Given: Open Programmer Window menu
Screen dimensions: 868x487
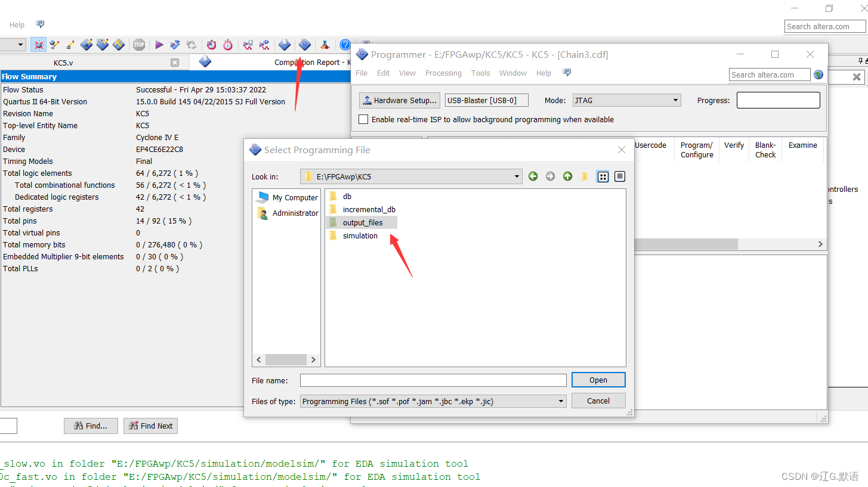Looking at the screenshot, I should 513,73.
